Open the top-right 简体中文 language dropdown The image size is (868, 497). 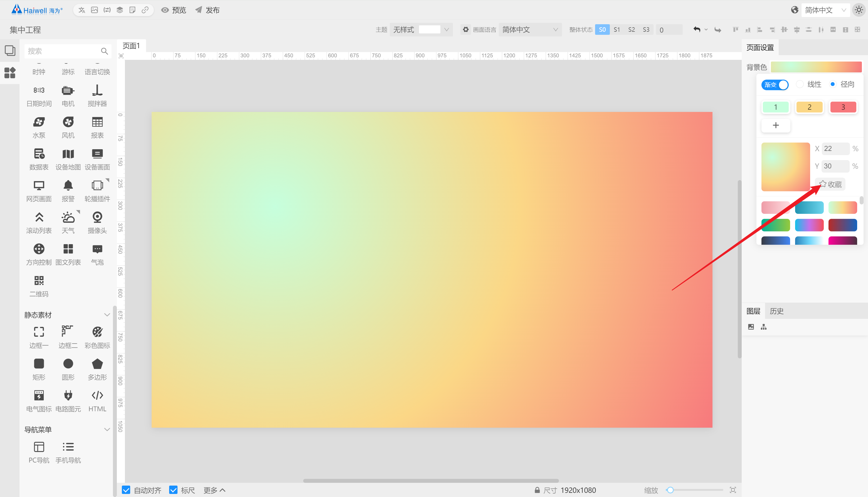tap(826, 10)
